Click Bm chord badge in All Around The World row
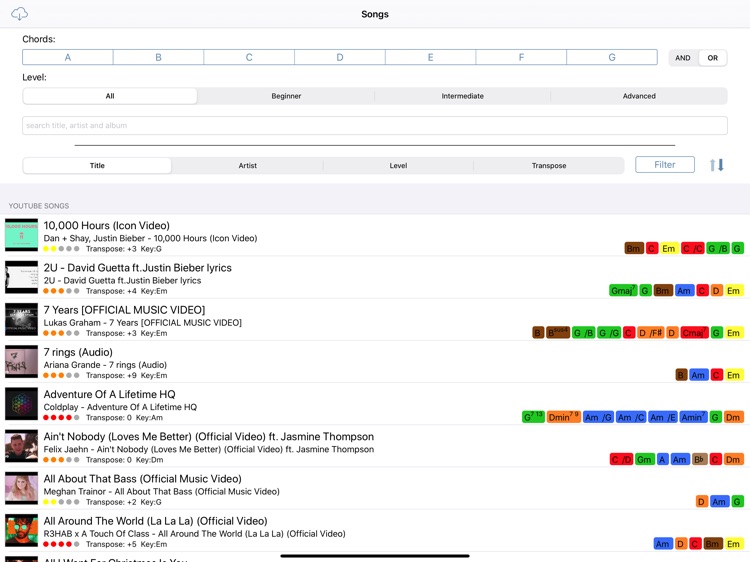This screenshot has height=562, width=750. pyautogui.click(x=713, y=544)
